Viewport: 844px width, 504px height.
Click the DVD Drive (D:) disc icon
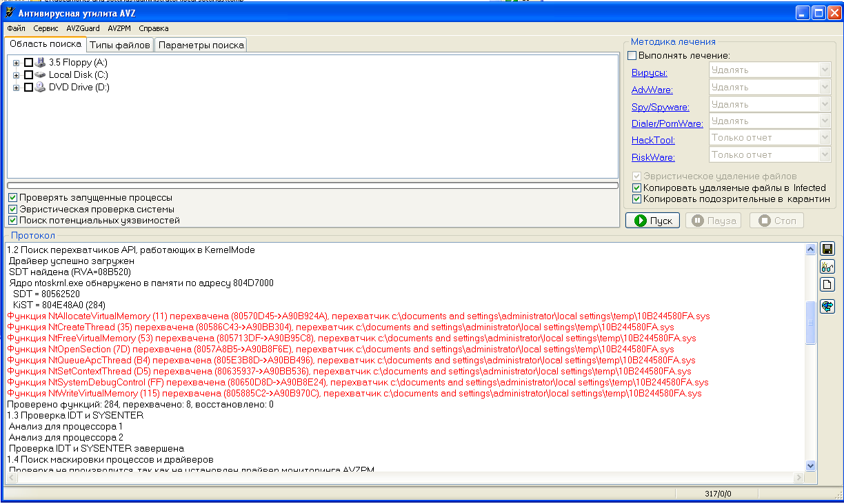(x=39, y=87)
